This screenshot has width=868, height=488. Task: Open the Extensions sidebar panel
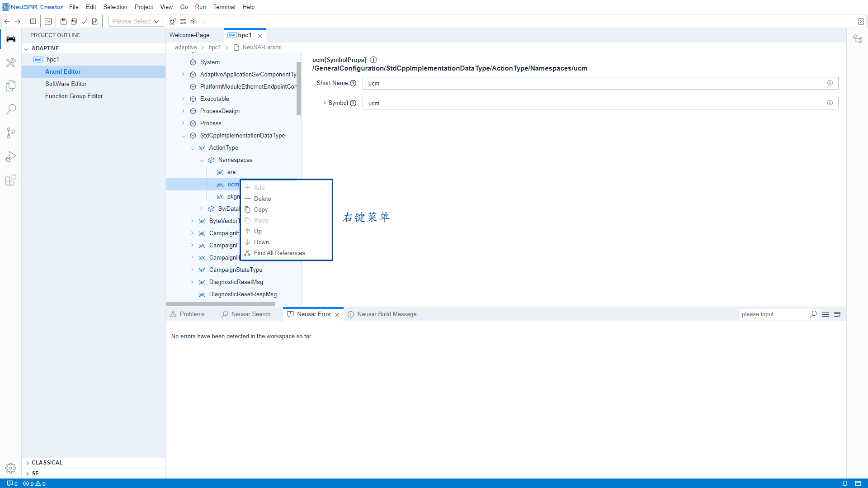(11, 180)
